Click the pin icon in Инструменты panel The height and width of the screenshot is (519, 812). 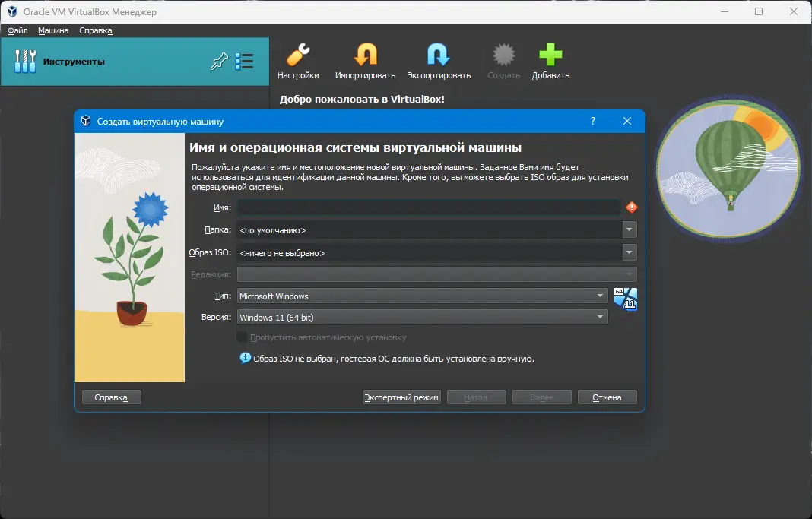coord(219,61)
